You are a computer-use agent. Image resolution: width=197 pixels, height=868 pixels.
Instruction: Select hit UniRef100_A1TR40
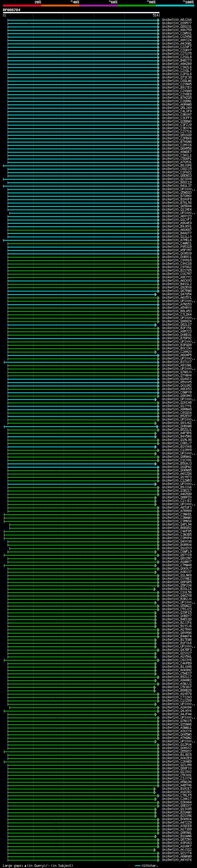[177, 629]
